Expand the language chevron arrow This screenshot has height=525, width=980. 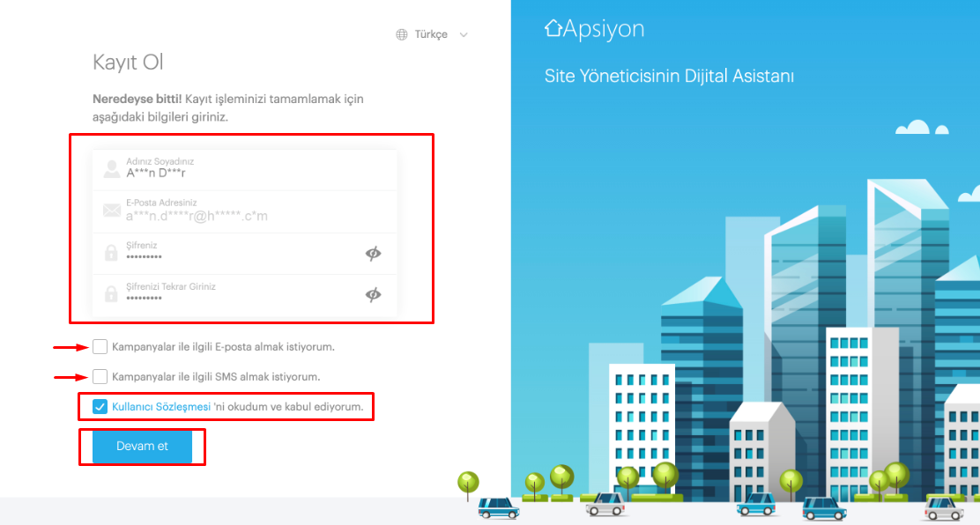pyautogui.click(x=464, y=35)
